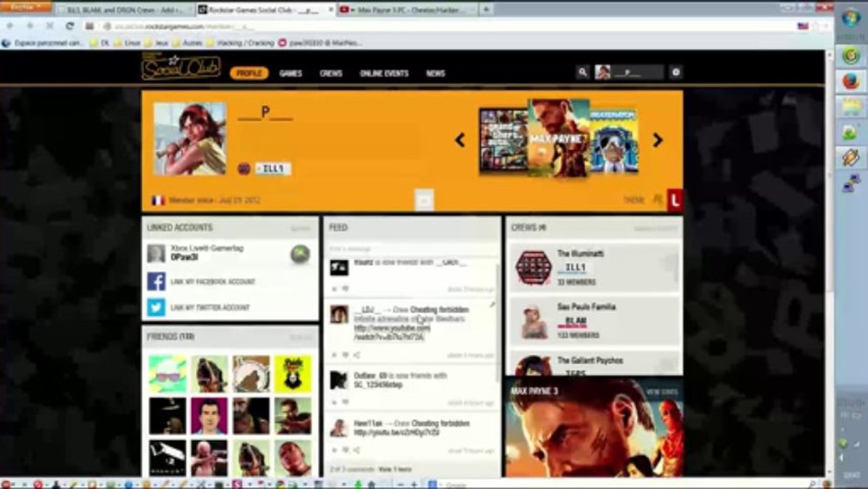Image resolution: width=868 pixels, height=489 pixels.
Task: Like the post with the youtube.com link
Action: 345,355
